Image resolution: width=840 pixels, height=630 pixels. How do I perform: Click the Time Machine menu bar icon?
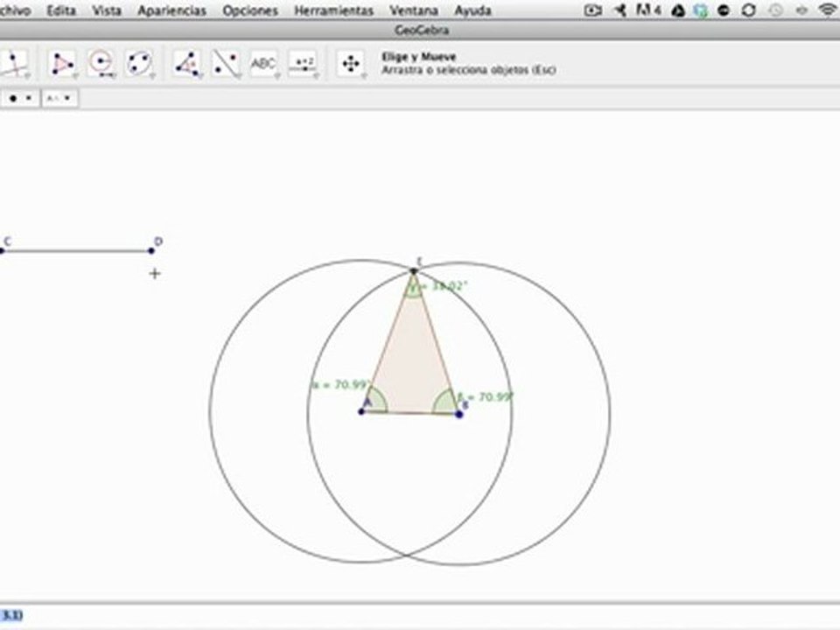(775, 10)
